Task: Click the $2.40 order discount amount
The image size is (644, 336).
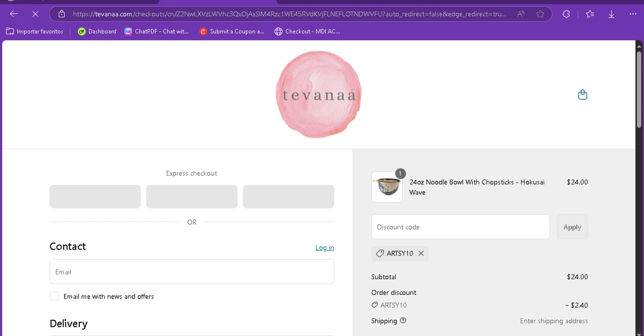Action: [577, 305]
